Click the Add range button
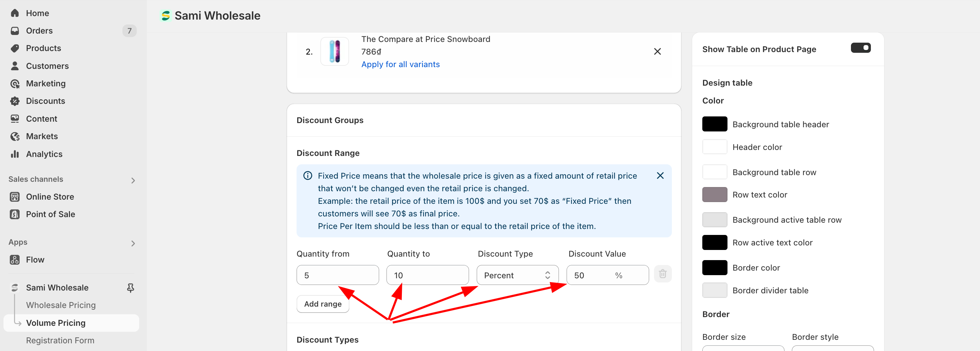The image size is (980, 351). point(322,304)
